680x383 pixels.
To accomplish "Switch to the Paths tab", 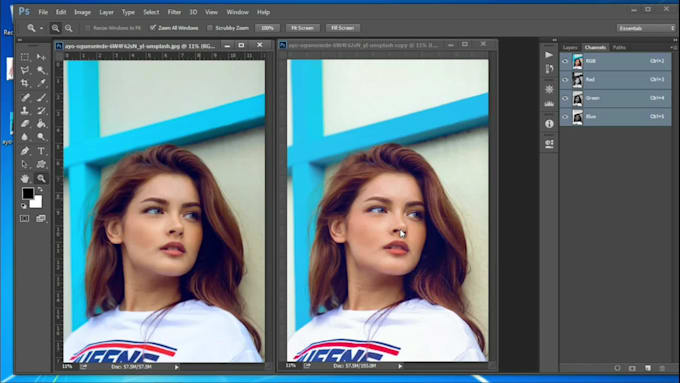I will coord(619,47).
